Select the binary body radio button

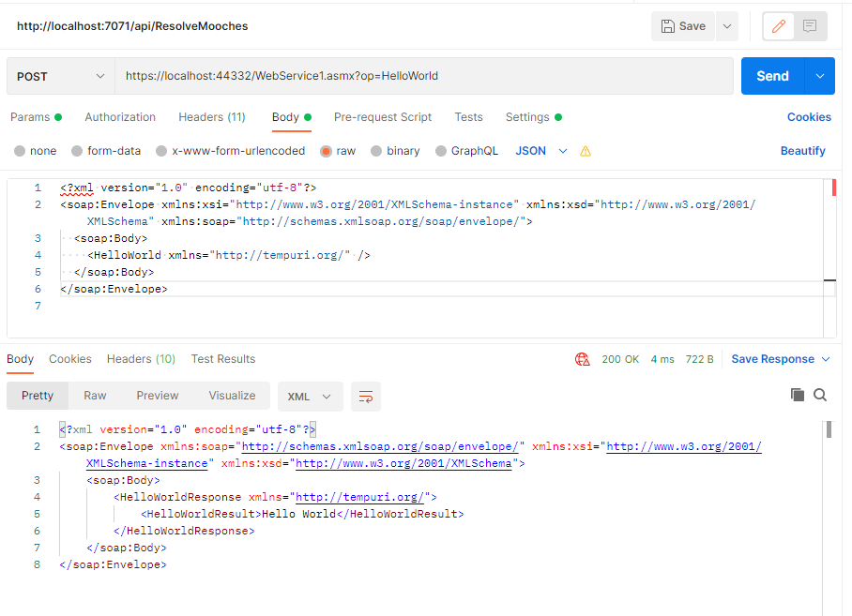point(376,151)
